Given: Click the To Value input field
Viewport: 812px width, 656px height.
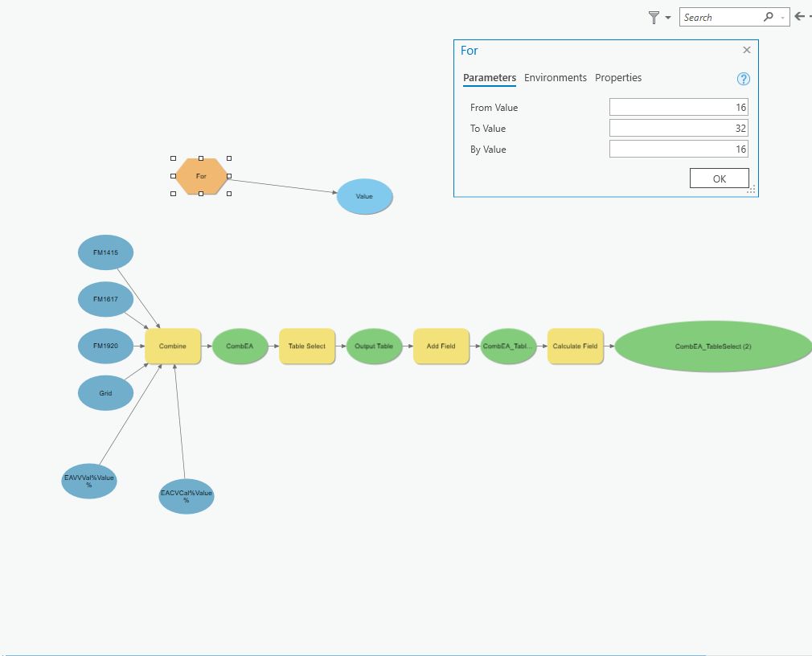Looking at the screenshot, I should point(679,128).
